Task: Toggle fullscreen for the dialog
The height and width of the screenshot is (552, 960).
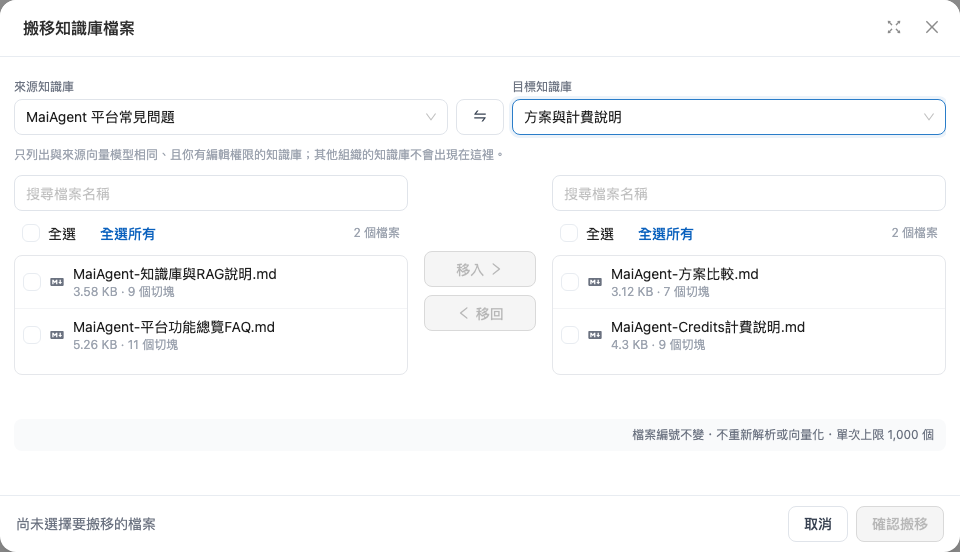Action: (894, 27)
